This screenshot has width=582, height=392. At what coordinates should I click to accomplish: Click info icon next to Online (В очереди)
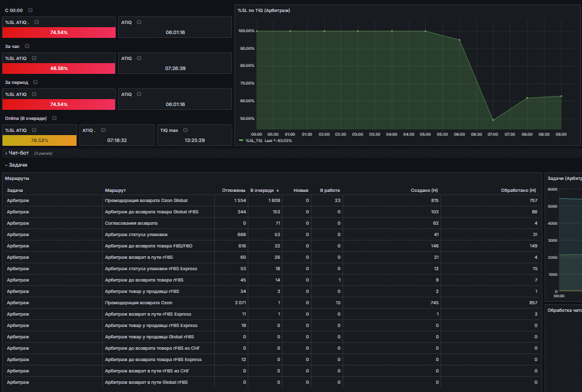(54, 118)
